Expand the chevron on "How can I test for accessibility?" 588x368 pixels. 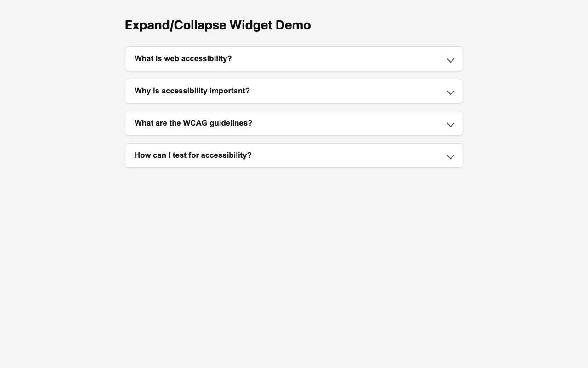click(450, 157)
